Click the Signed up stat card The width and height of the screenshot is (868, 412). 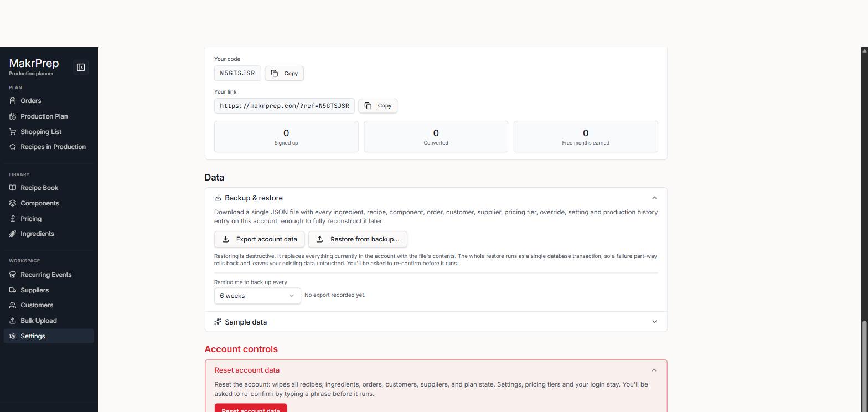(286, 136)
